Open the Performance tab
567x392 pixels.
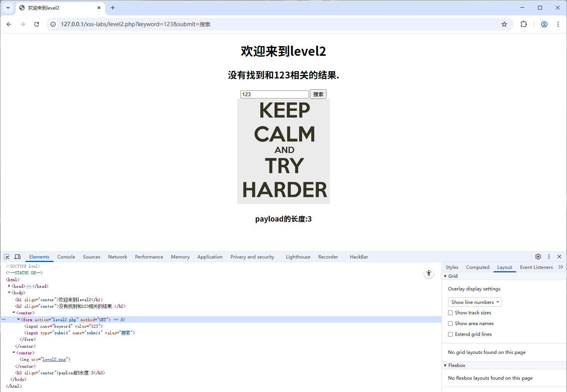[x=149, y=257]
